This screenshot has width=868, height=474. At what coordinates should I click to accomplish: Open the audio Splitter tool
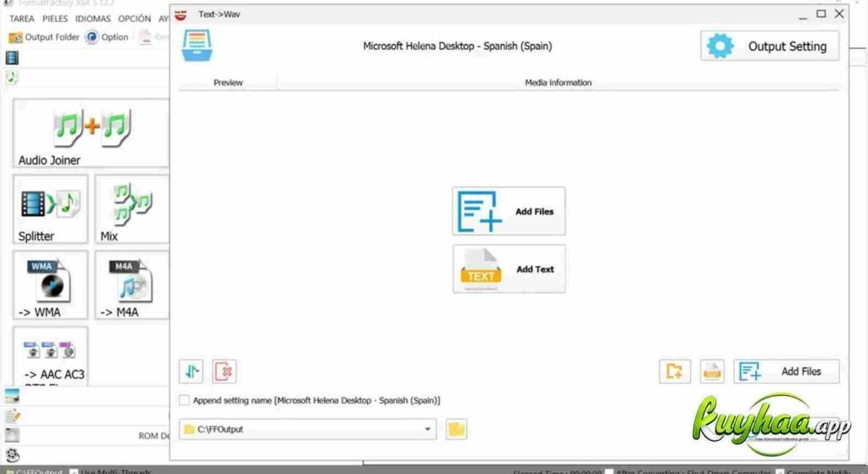(x=50, y=209)
